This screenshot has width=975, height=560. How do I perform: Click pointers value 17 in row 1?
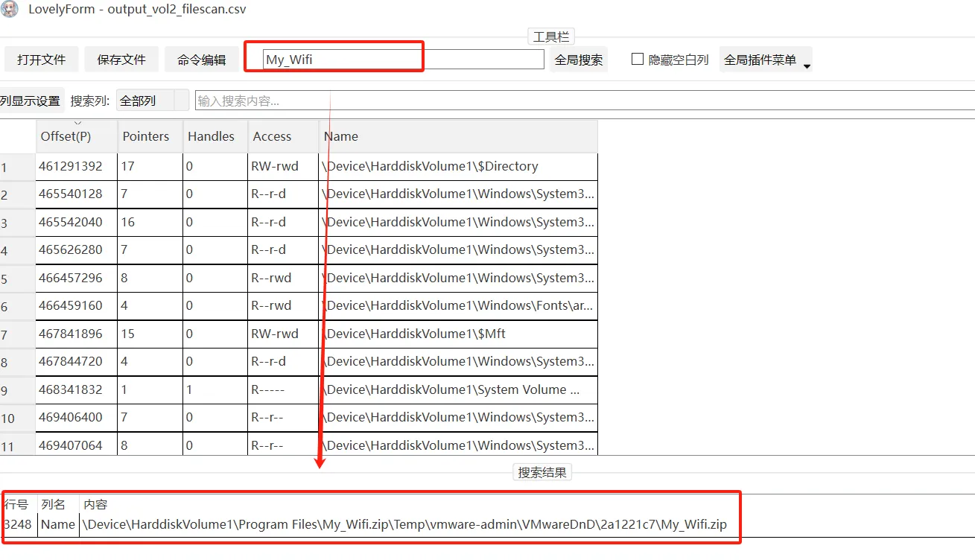150,166
